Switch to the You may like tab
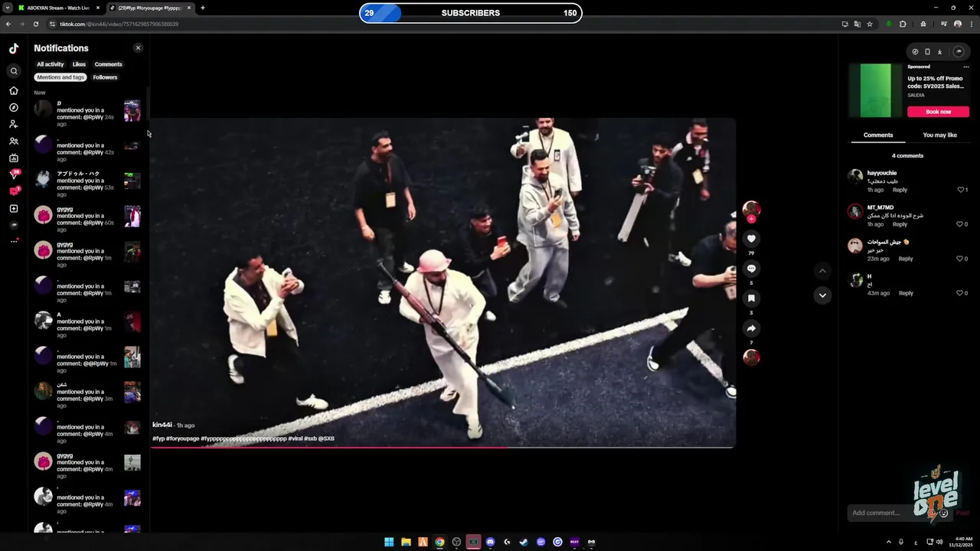The height and width of the screenshot is (551, 980). tap(939, 135)
